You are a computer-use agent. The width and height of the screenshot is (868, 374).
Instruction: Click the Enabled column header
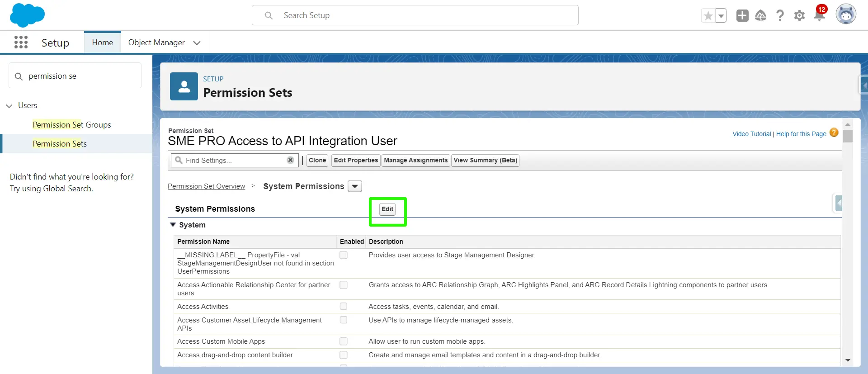tap(352, 241)
